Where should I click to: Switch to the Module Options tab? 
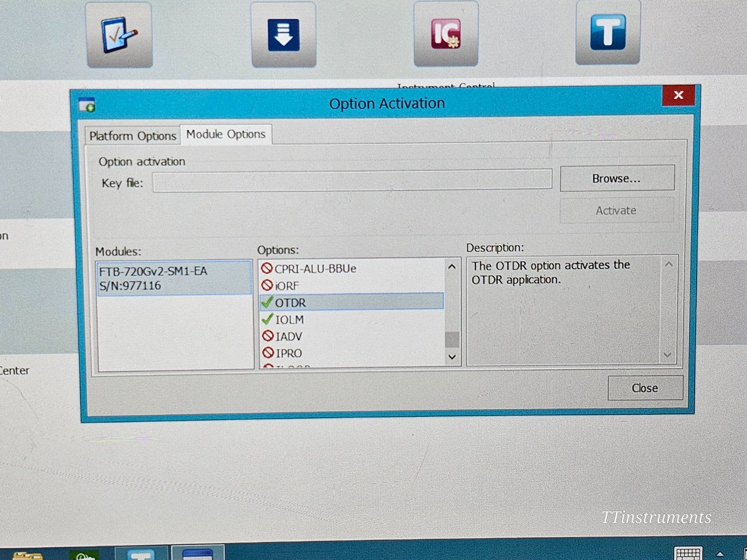[226, 134]
